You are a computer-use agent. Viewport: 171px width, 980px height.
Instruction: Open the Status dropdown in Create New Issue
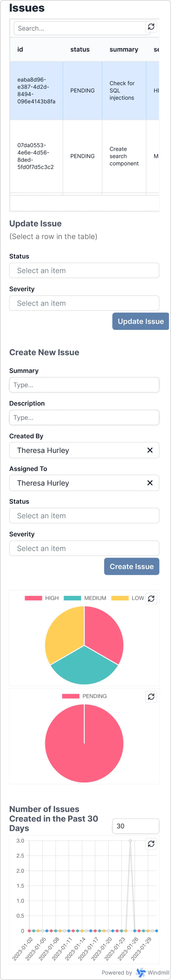(x=84, y=516)
